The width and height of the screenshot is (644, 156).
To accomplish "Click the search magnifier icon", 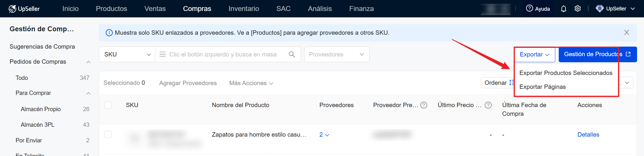I will (292, 54).
